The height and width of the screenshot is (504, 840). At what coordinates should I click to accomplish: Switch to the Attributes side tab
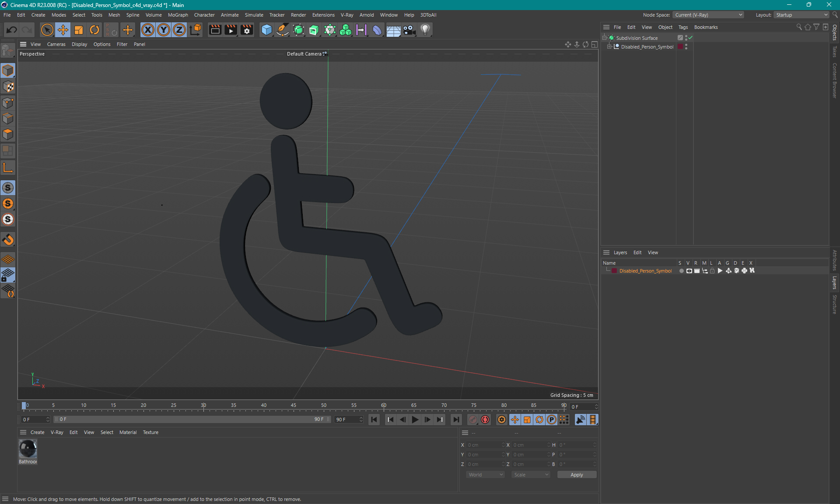pos(835,260)
